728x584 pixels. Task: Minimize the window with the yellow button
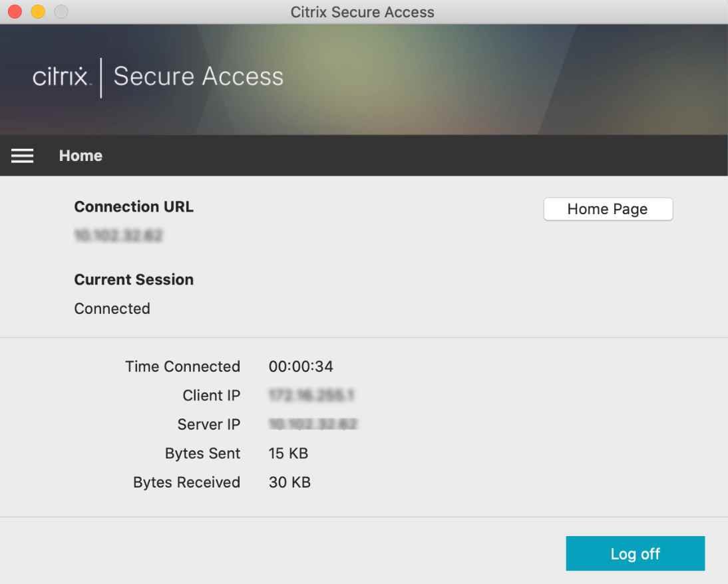(38, 11)
